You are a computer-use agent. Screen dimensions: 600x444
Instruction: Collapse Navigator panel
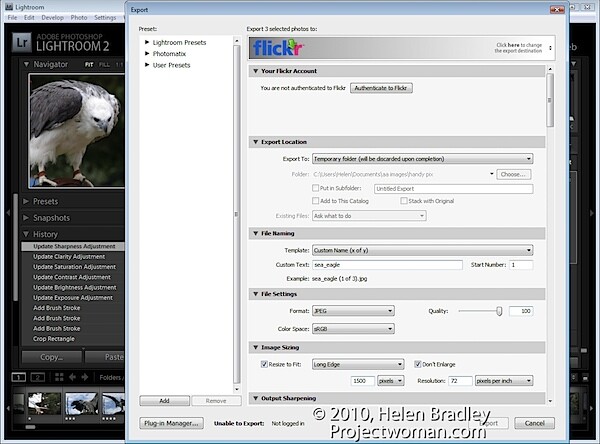26,64
